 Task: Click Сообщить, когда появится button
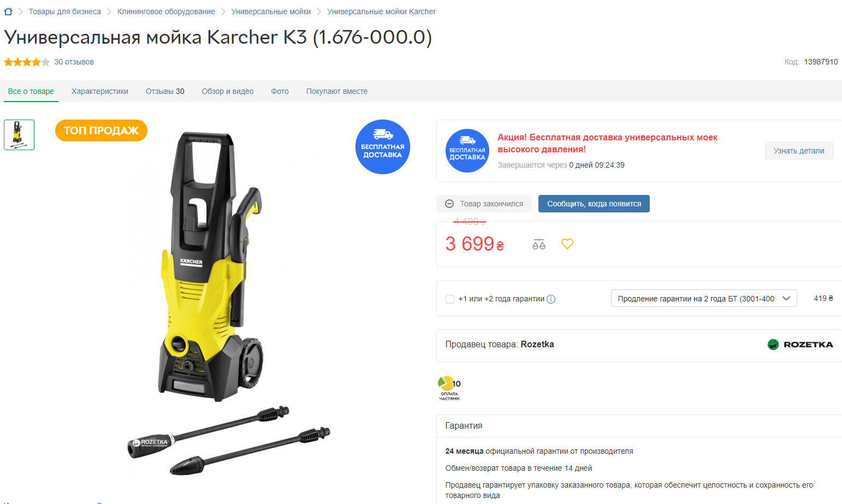(x=594, y=204)
